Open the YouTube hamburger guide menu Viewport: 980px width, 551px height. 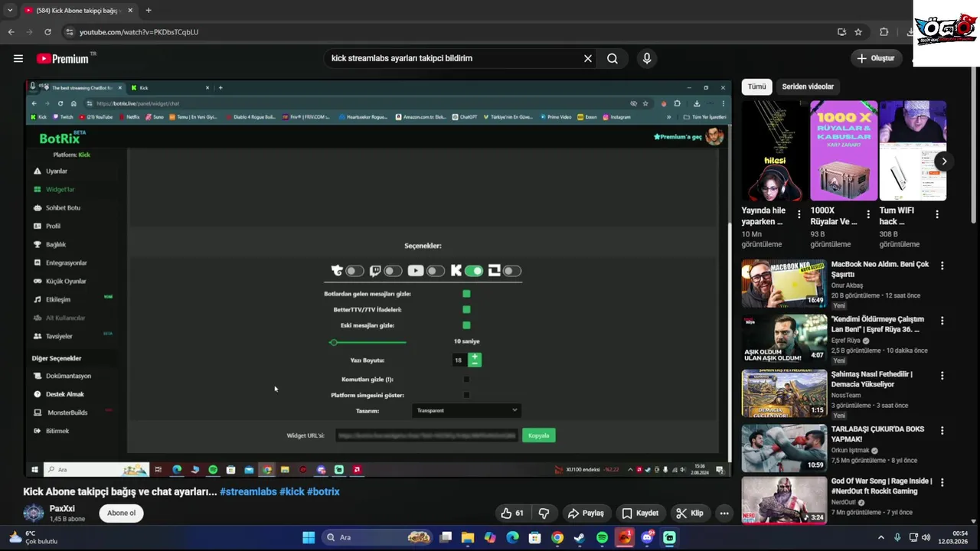[18, 58]
